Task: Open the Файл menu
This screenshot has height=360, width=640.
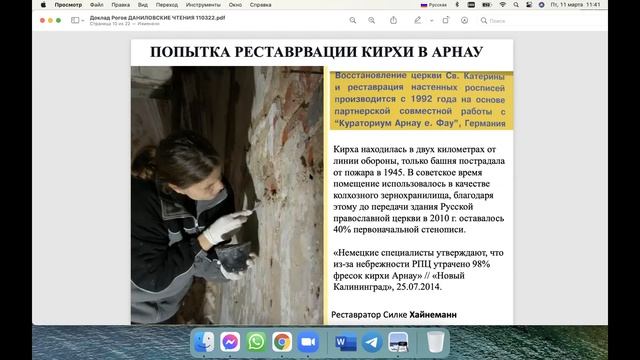Action: (x=97, y=5)
